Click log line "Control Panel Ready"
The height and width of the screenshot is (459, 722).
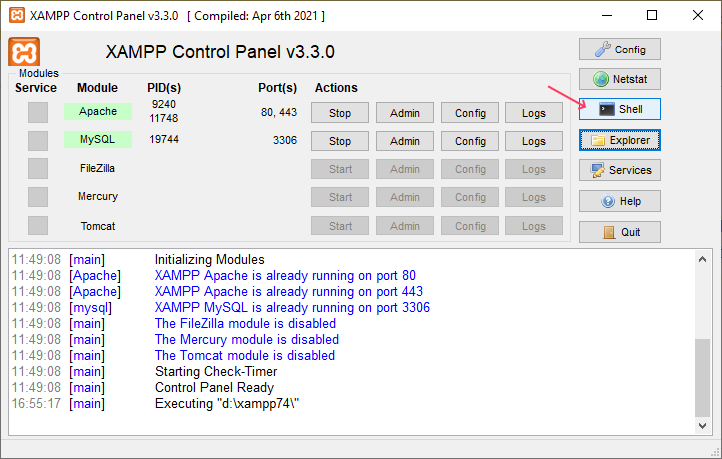click(214, 388)
